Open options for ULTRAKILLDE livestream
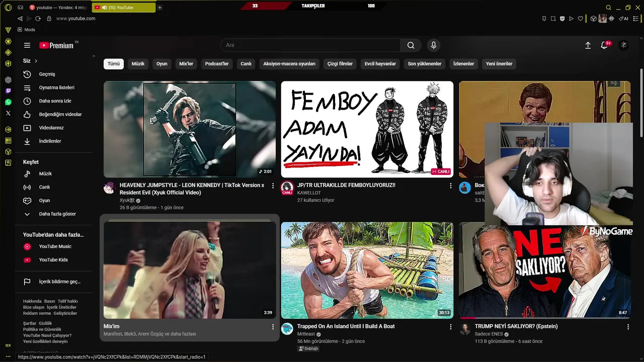 point(451,186)
